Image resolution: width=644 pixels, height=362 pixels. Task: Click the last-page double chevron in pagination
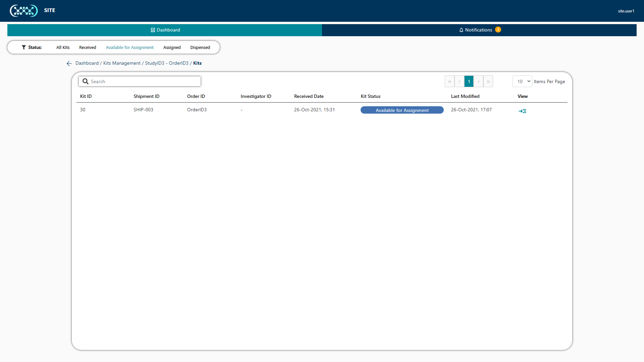pyautogui.click(x=488, y=81)
